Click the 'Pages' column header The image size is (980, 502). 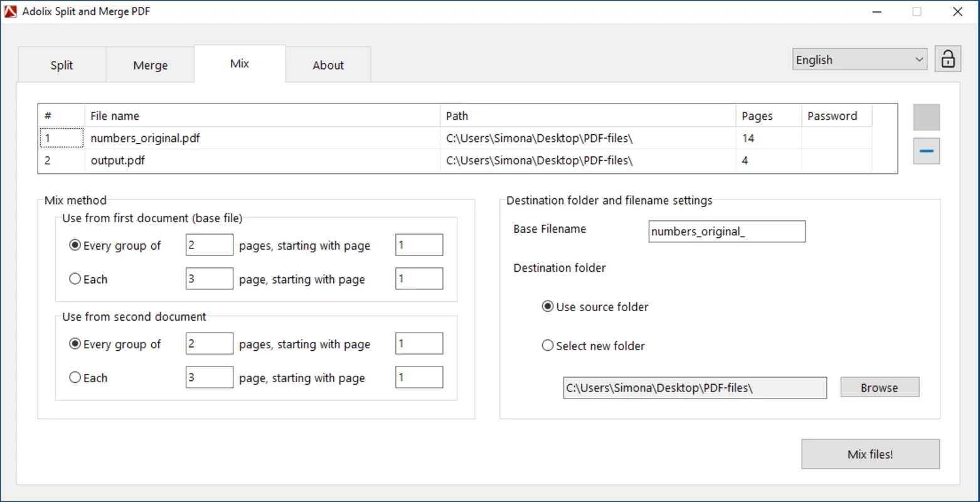(769, 115)
